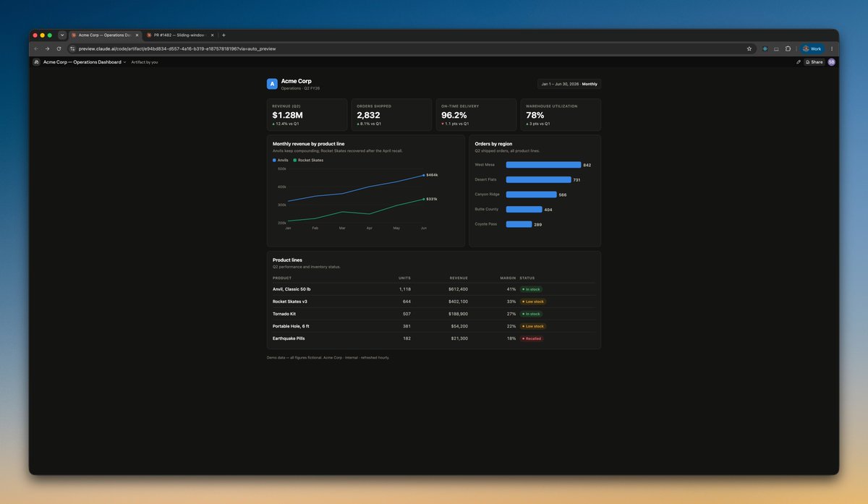This screenshot has width=868, height=504.
Task: Click the On-Time Delivery 96.2% card
Action: point(476,115)
